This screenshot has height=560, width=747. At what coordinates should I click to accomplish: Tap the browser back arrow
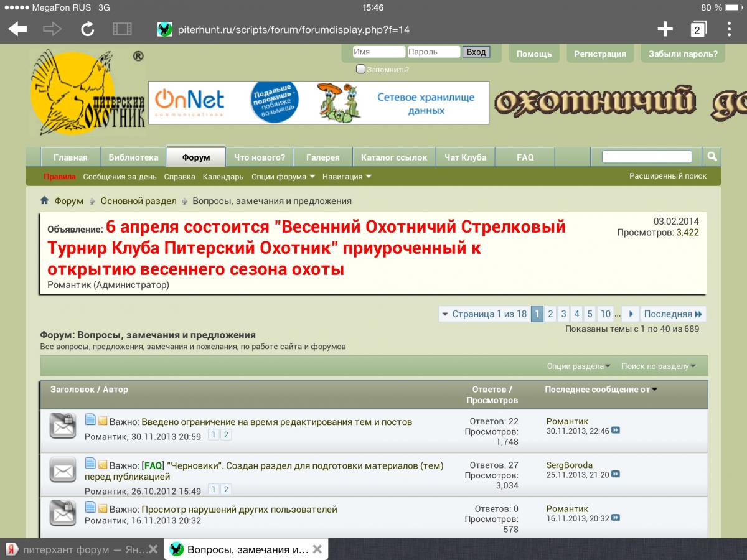[x=17, y=29]
